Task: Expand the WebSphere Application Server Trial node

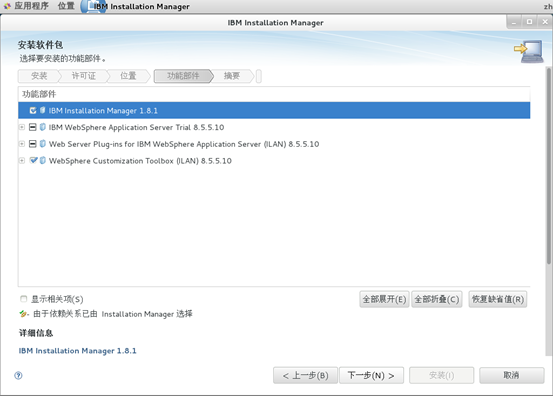Action: [x=22, y=127]
